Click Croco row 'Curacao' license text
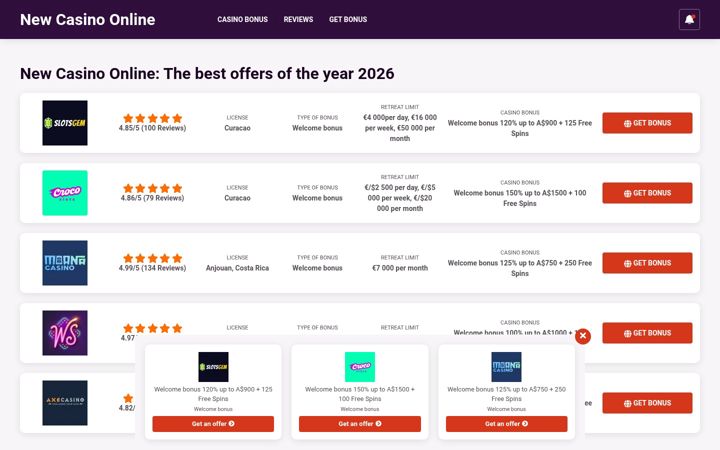Screen dimensions: 720x450 237,198
